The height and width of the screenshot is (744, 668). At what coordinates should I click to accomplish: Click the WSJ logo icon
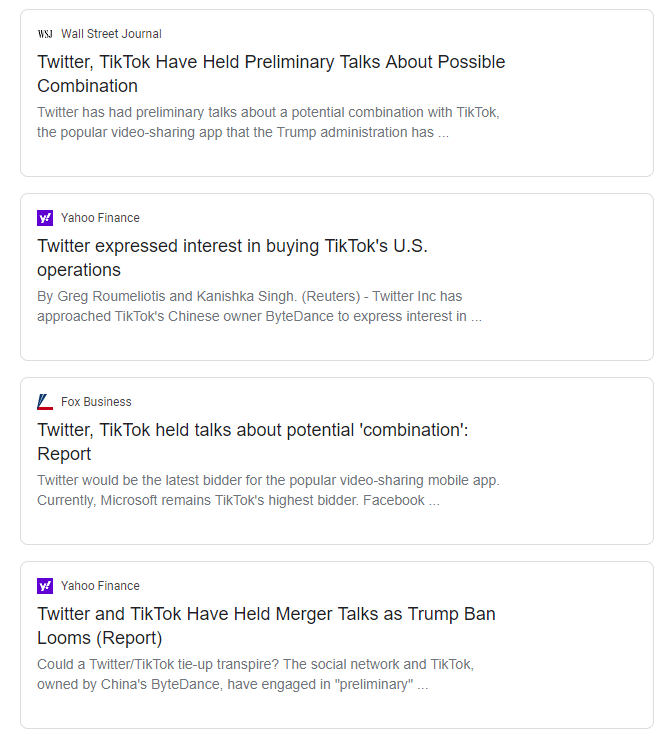[x=45, y=34]
